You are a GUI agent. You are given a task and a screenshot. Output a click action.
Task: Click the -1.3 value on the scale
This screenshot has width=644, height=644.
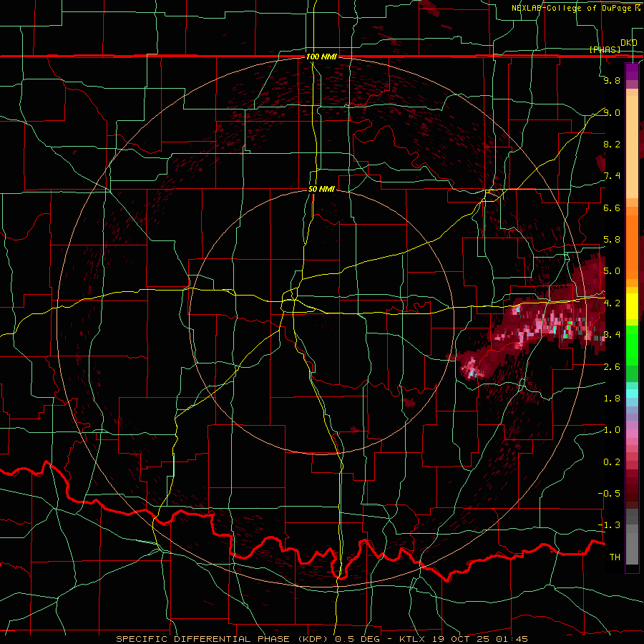[x=609, y=525]
